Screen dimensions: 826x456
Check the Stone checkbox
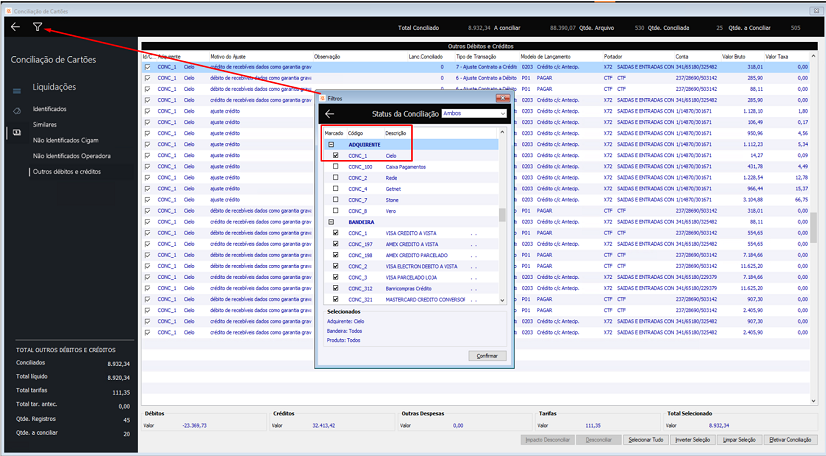pyautogui.click(x=336, y=200)
